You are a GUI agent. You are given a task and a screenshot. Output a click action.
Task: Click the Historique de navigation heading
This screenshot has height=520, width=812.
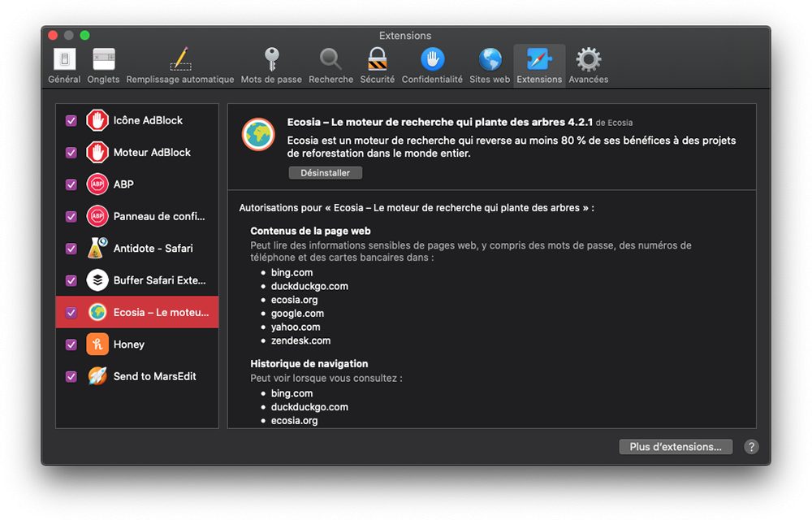click(x=309, y=363)
